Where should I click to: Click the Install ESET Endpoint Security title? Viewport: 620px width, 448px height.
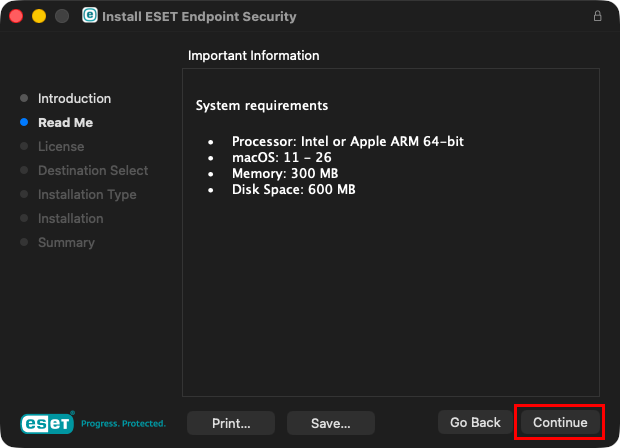point(199,17)
